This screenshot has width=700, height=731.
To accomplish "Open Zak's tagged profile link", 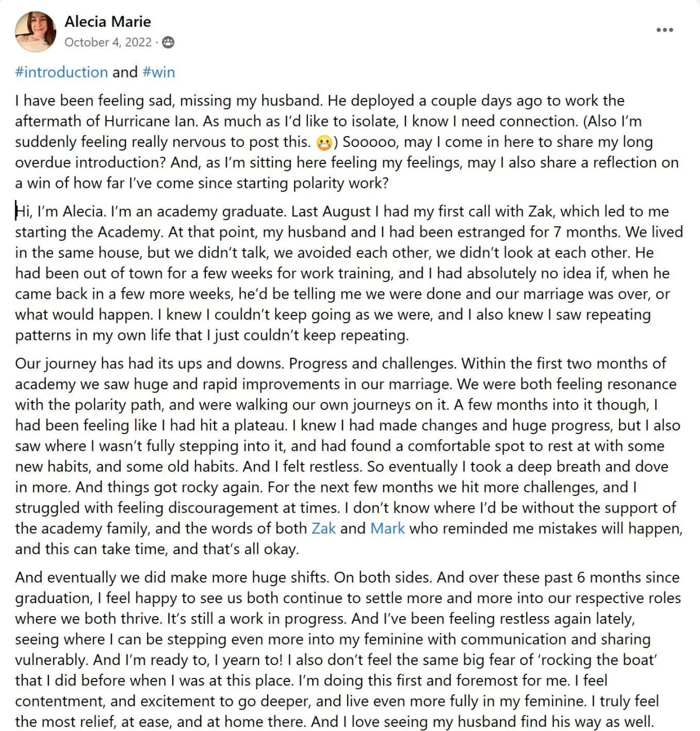I will [x=324, y=529].
